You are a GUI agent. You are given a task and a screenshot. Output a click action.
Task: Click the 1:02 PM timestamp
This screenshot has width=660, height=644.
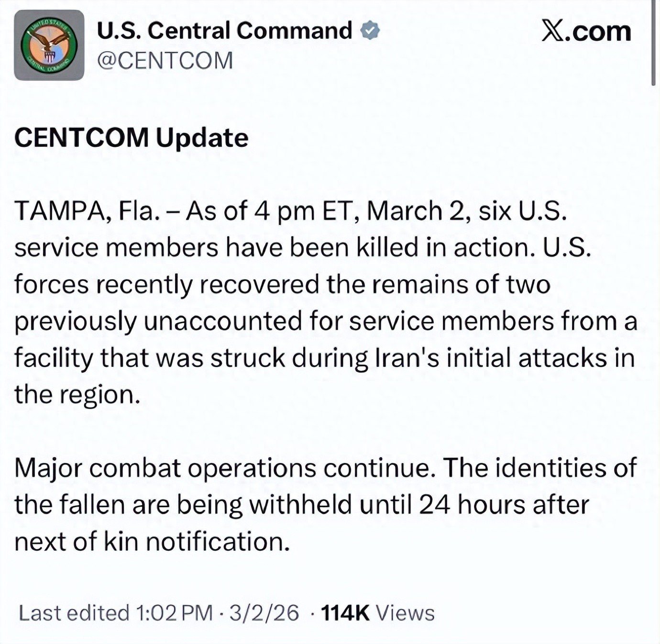pos(174,613)
